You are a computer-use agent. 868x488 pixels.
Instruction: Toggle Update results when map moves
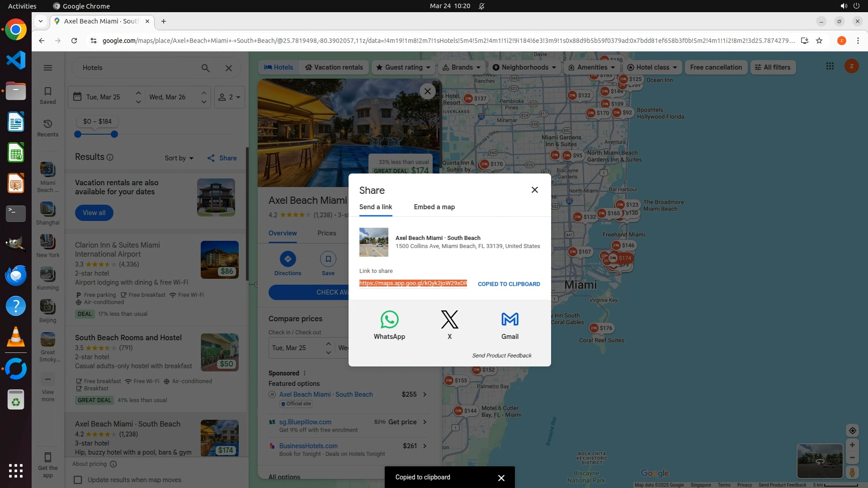point(78,480)
